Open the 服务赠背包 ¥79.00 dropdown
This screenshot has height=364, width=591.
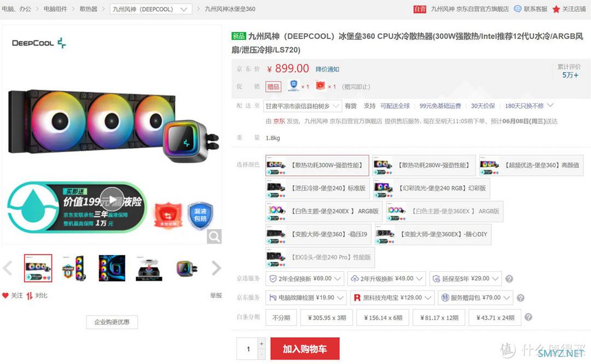click(476, 298)
